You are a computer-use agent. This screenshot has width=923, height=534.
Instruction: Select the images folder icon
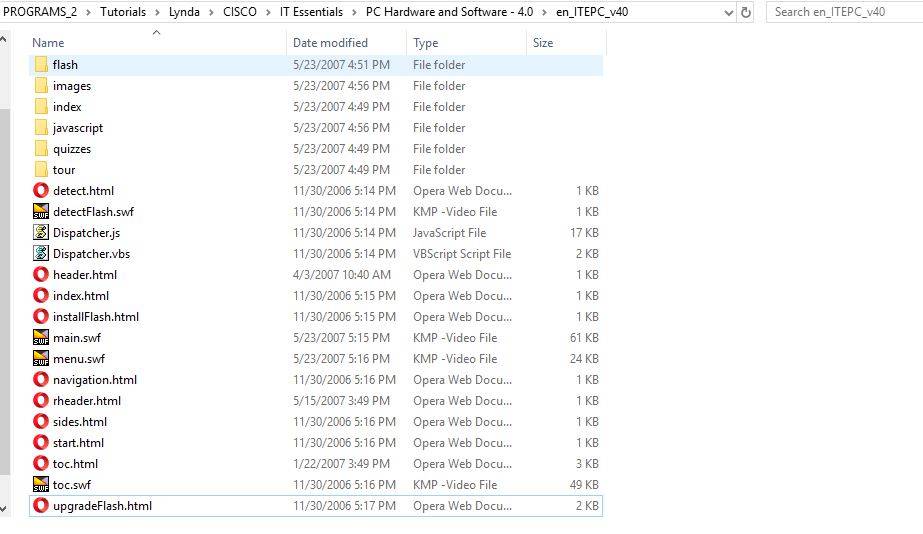(x=41, y=86)
